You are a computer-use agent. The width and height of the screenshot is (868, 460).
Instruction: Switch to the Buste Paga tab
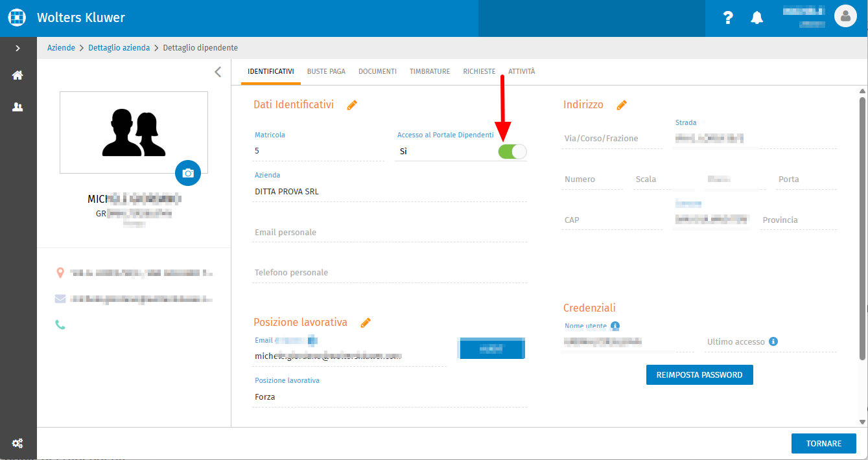click(x=326, y=71)
